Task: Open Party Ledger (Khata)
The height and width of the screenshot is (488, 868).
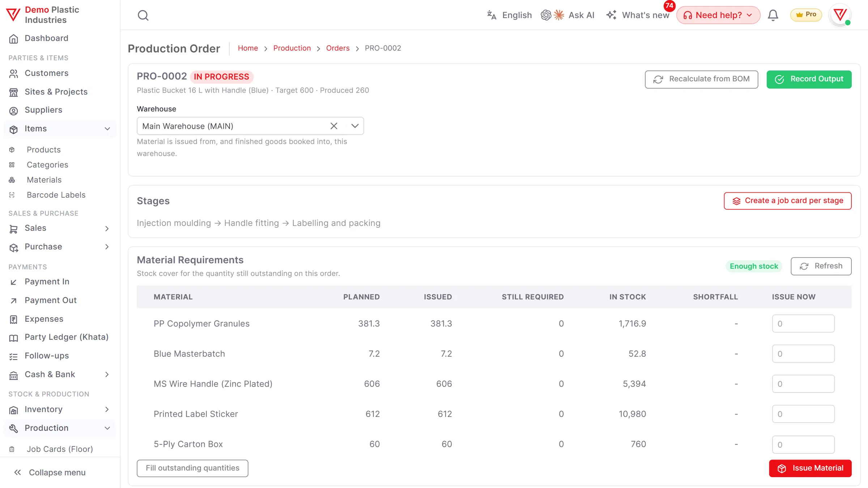Action: (60, 337)
